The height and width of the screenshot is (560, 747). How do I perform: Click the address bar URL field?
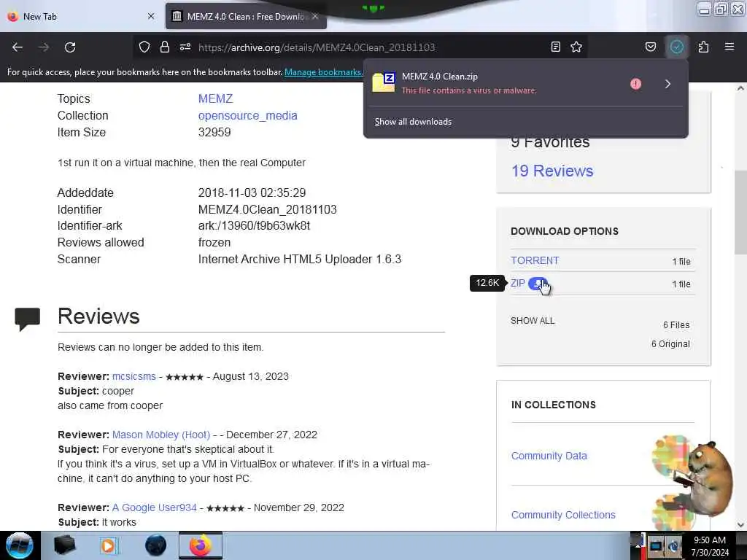click(317, 47)
